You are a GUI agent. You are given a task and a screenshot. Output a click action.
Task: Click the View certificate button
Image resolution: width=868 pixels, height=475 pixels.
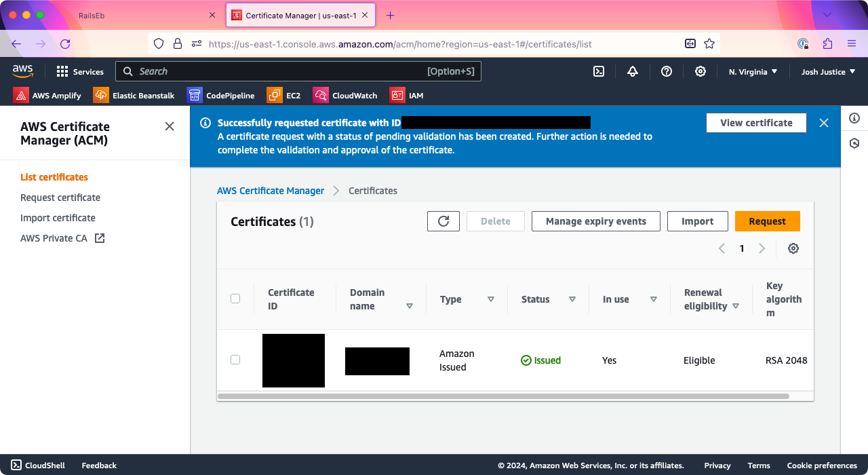coord(756,123)
